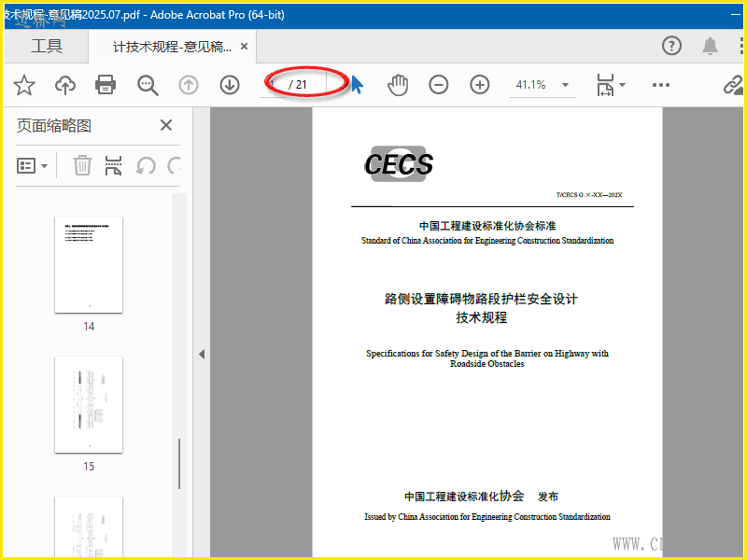Zoom in with the plus button

pos(480,85)
